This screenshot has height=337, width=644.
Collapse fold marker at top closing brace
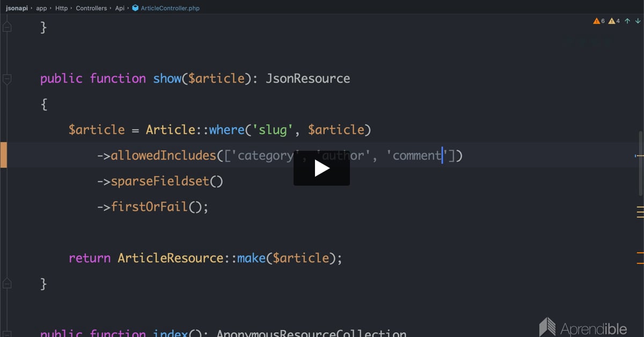[7, 27]
